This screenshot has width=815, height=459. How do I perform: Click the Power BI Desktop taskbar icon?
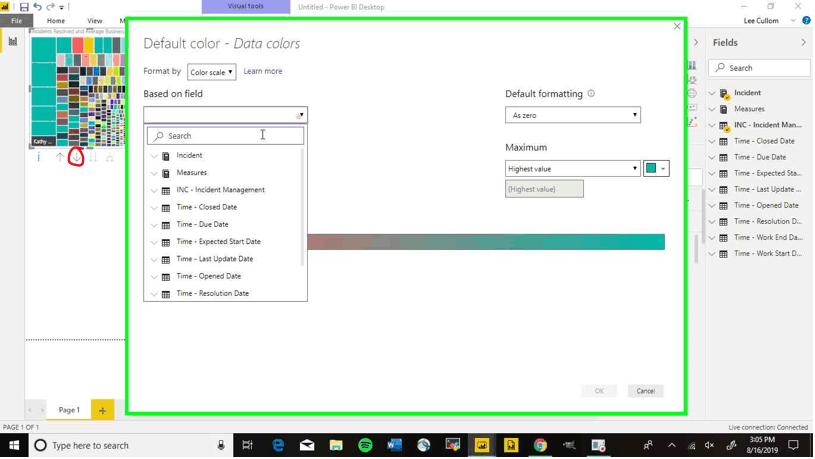click(482, 445)
